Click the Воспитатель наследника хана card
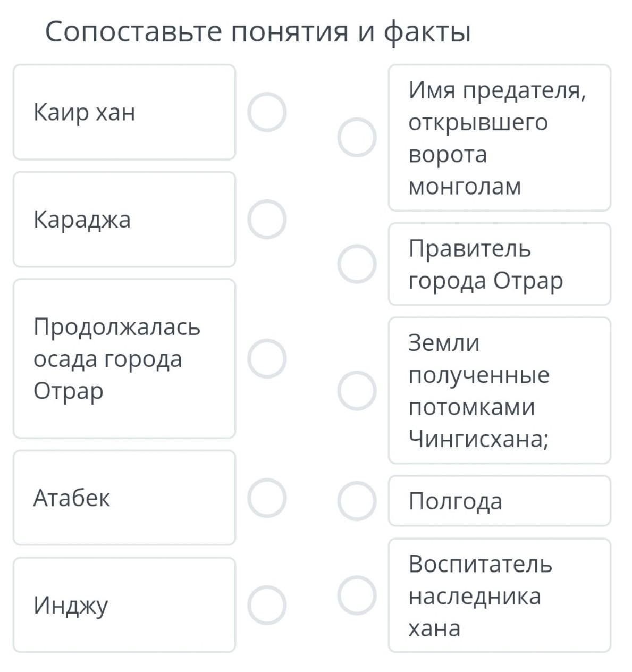The height and width of the screenshot is (672, 632). 499,595
